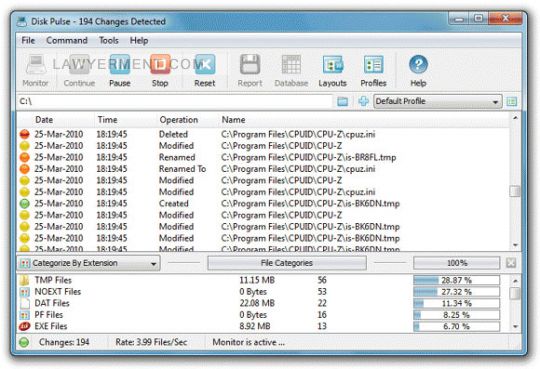Select the Renamed is-BR8FL.tmp row
This screenshot has width=540, height=369.
pyautogui.click(x=263, y=157)
